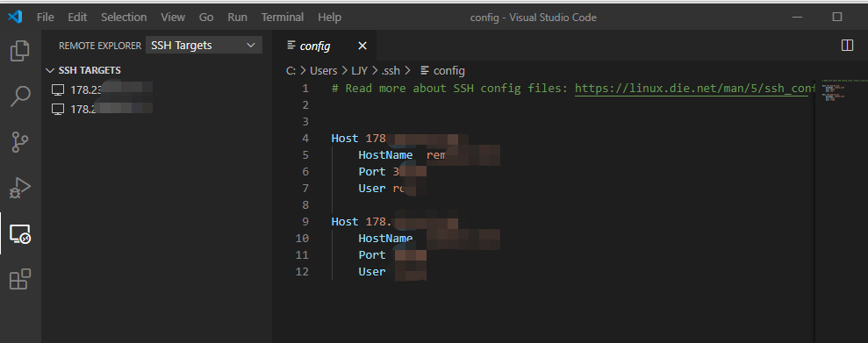The image size is (868, 343).
Task: Open the Search view icon
Action: click(x=20, y=96)
